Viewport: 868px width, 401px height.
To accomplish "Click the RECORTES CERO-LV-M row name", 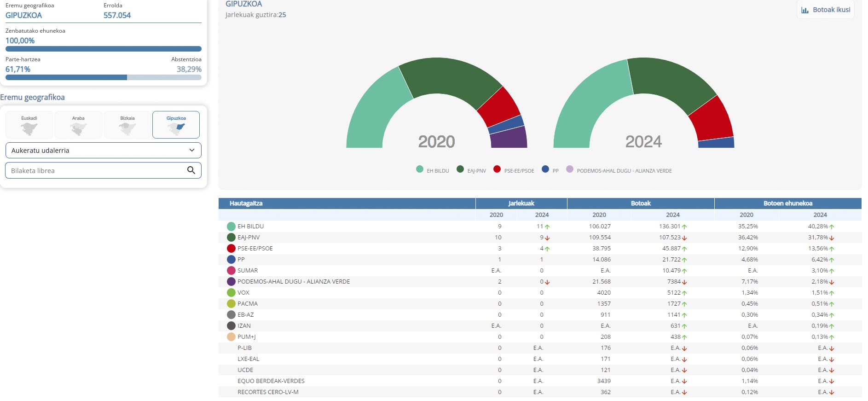I will tap(268, 392).
